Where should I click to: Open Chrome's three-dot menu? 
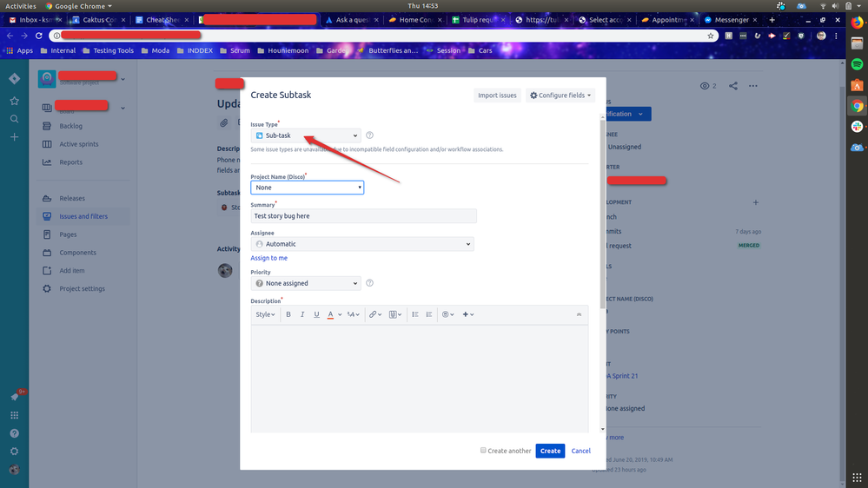click(x=836, y=36)
